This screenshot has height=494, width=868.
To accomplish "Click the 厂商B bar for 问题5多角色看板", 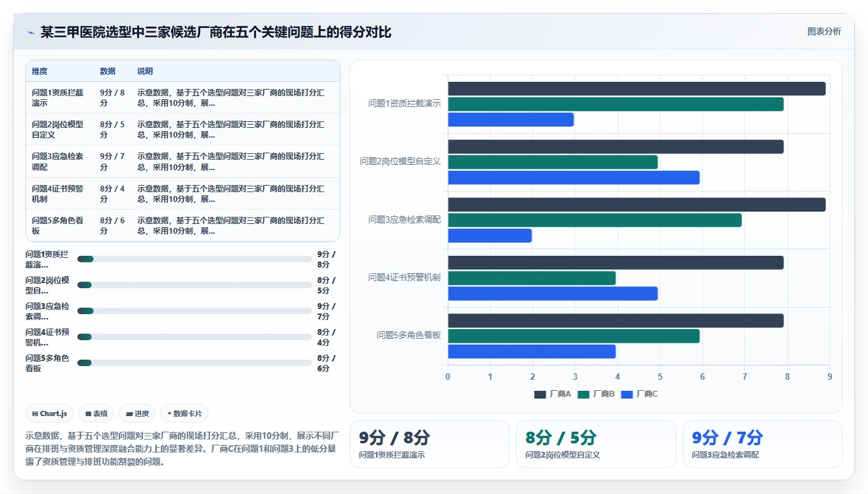I will 574,336.
